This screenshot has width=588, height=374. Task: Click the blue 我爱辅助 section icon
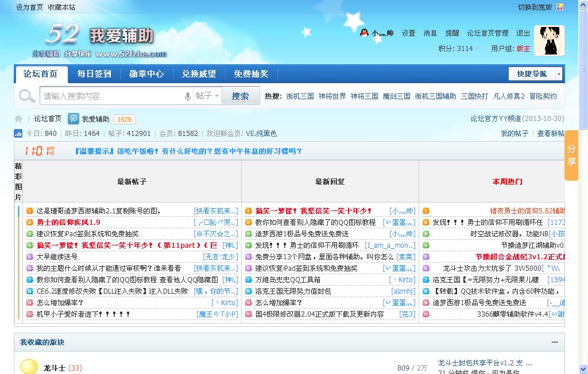pyautogui.click(x=73, y=119)
